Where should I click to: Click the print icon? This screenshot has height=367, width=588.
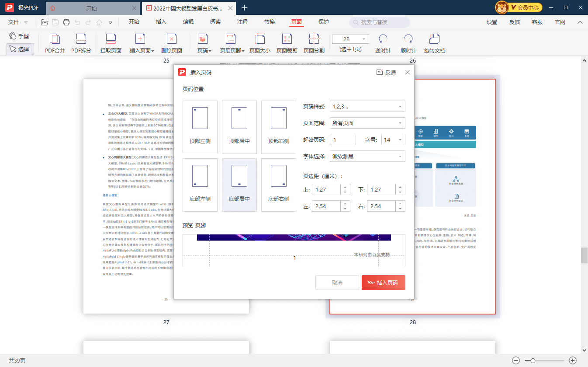[x=66, y=22]
